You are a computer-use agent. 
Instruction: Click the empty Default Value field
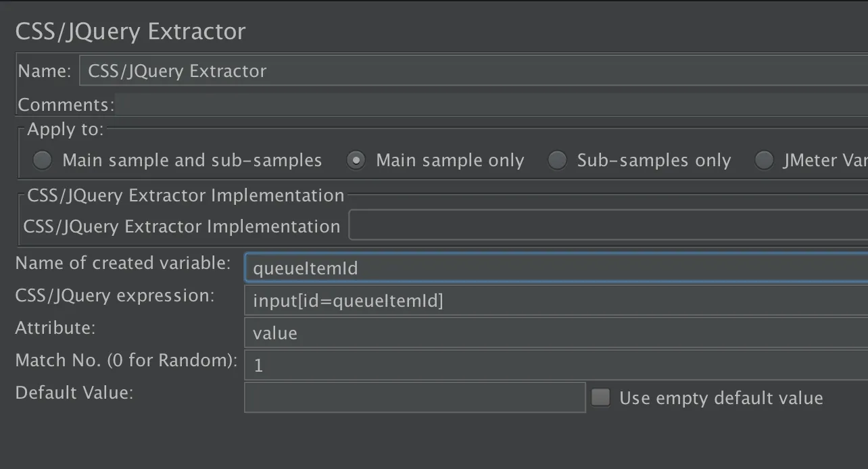tap(414, 397)
